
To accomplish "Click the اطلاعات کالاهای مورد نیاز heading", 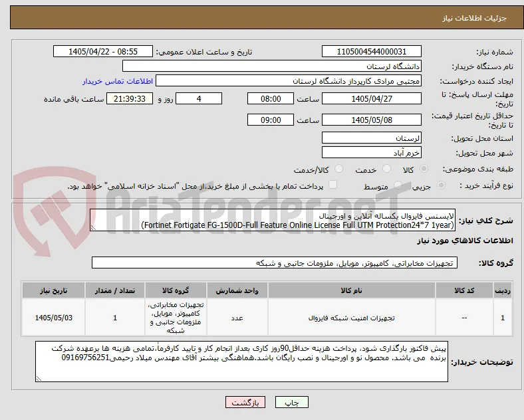I will pos(465,241).
